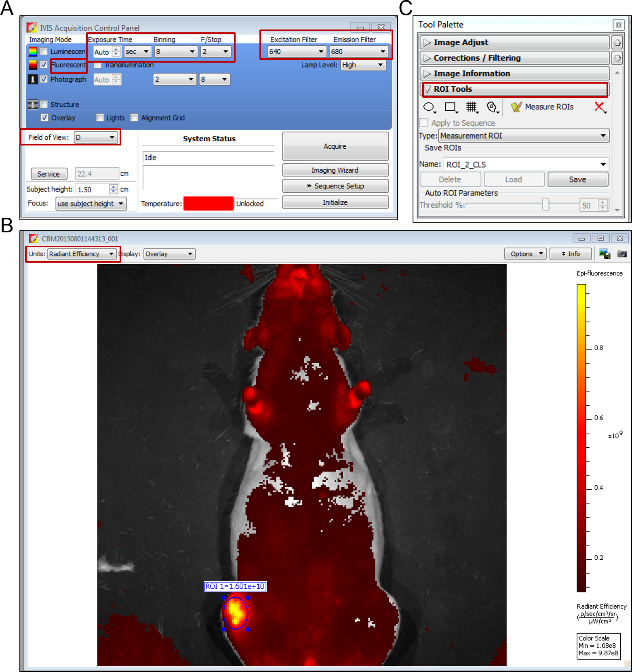Enable the Luminescent imaging mode checkbox
The width and height of the screenshot is (632, 672).
coord(44,51)
